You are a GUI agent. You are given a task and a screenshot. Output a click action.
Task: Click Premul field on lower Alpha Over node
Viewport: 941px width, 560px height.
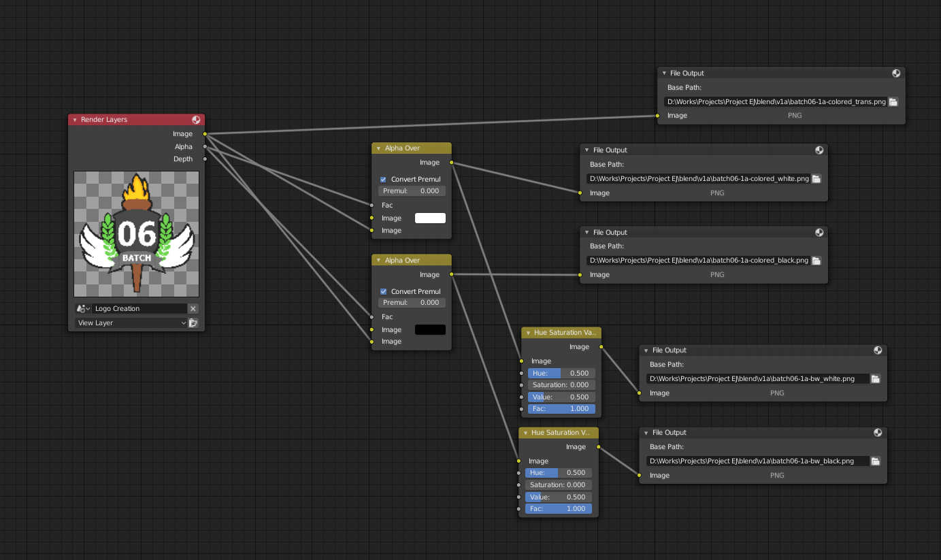412,303
